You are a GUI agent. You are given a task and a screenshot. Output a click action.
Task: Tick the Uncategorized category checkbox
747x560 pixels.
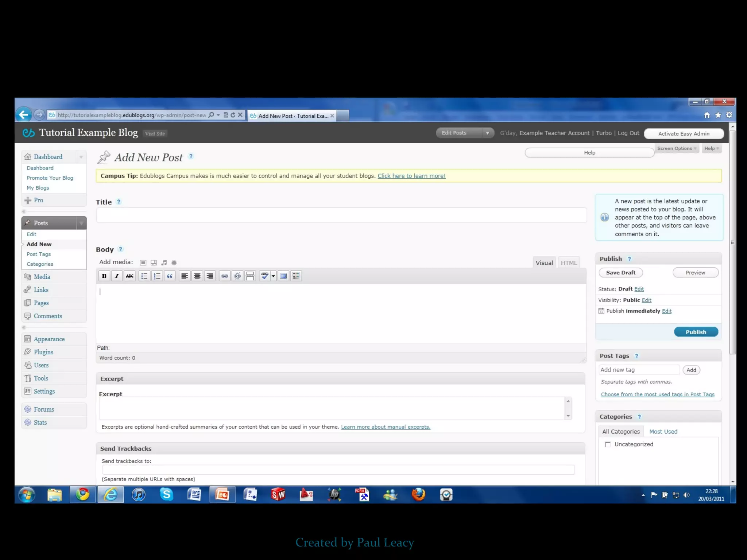(x=608, y=444)
